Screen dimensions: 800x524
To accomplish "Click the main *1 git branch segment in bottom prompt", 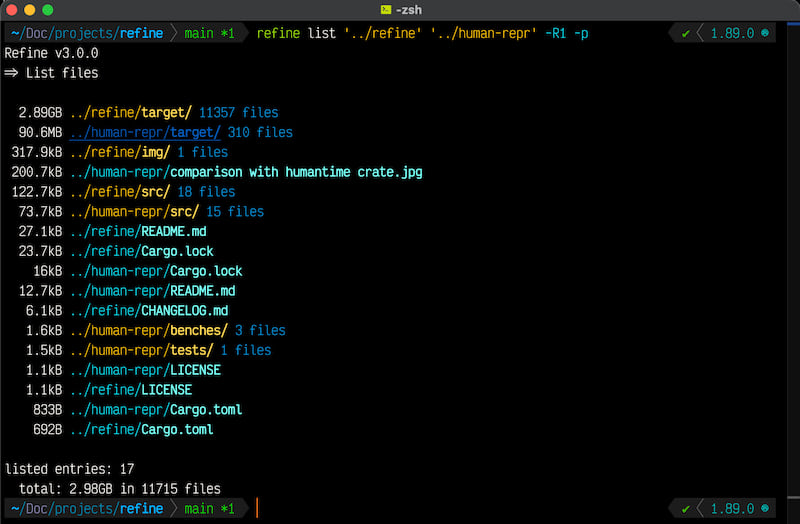I will click(x=209, y=509).
